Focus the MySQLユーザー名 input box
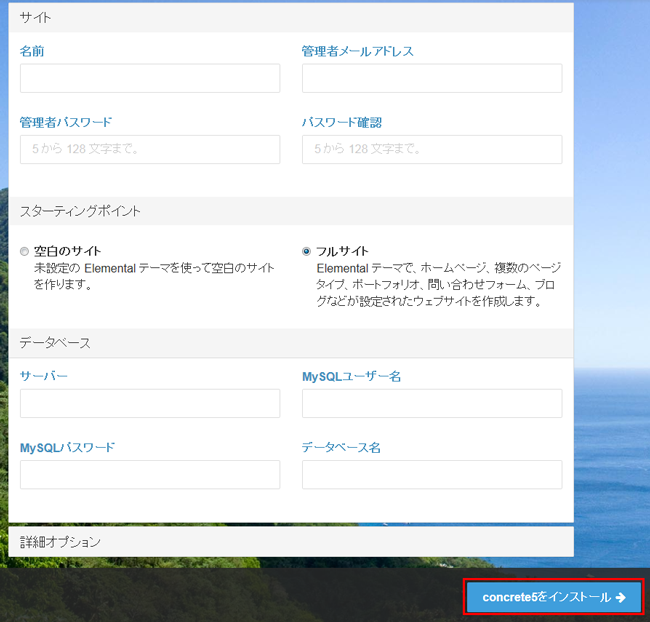The image size is (650, 622). 432,404
